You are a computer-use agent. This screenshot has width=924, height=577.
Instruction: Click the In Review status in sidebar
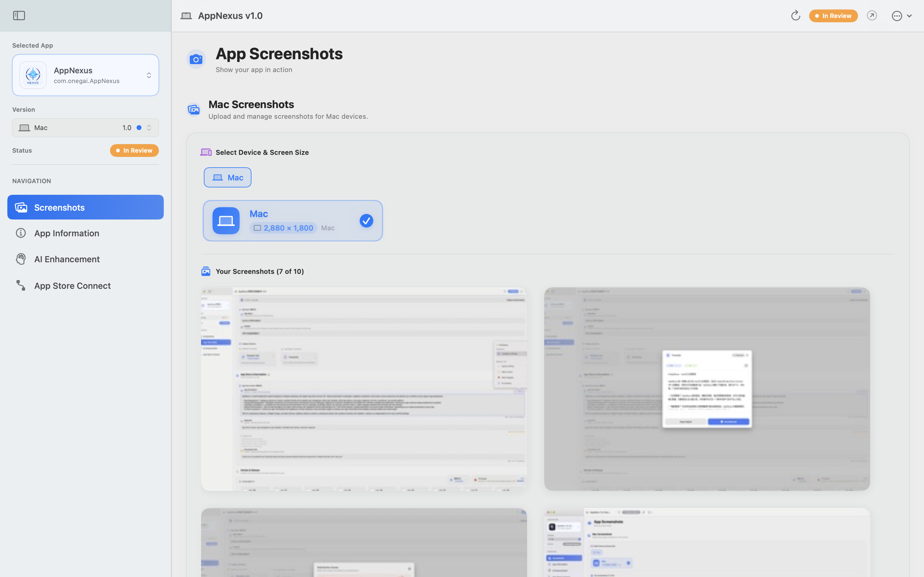[x=134, y=150]
